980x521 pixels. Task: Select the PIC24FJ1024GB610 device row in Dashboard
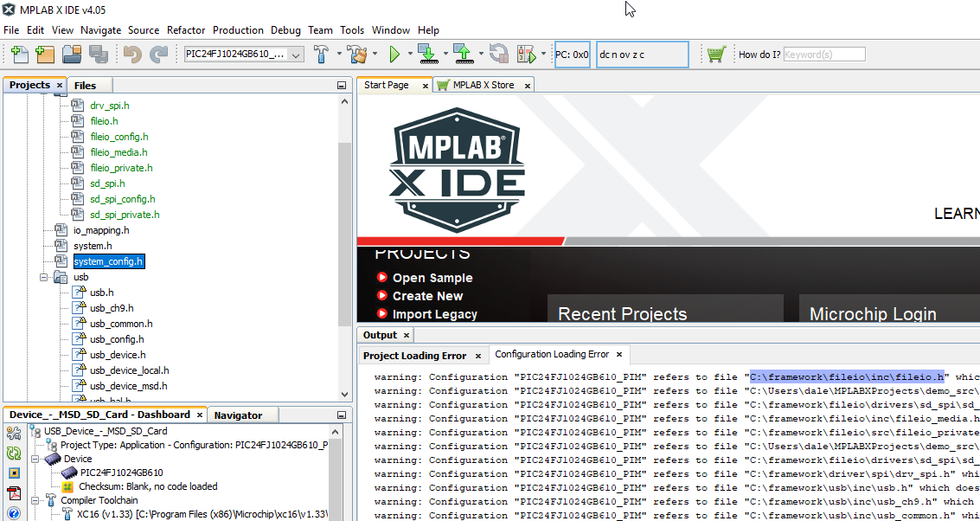click(121, 473)
